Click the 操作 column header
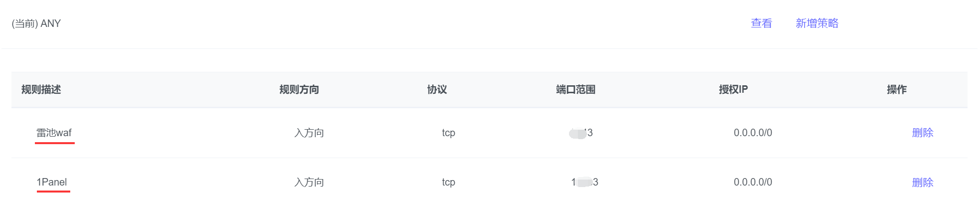The width and height of the screenshot is (980, 205). point(896,90)
